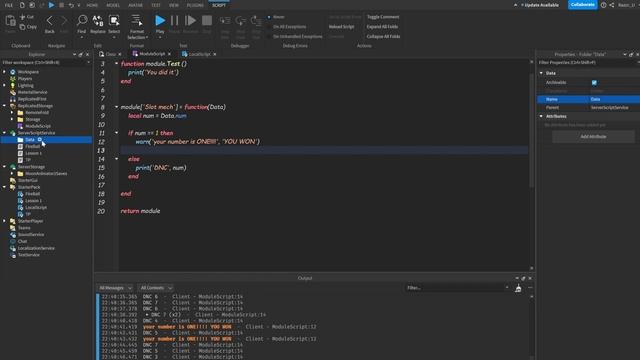This screenshot has height=360, width=640.
Task: Click the Expand All Folds action
Action: coord(382,27)
